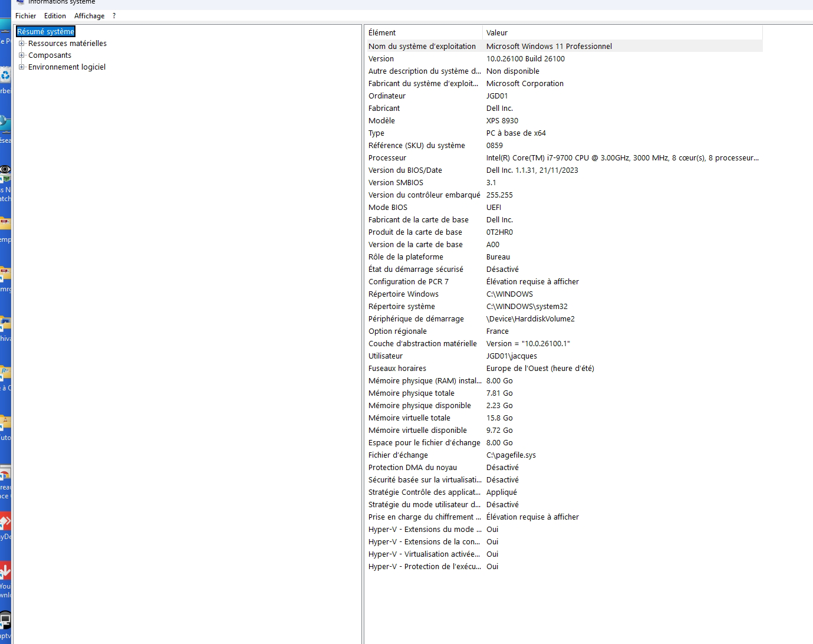Image resolution: width=813 pixels, height=644 pixels.
Task: Open the Edition menu
Action: pos(55,16)
